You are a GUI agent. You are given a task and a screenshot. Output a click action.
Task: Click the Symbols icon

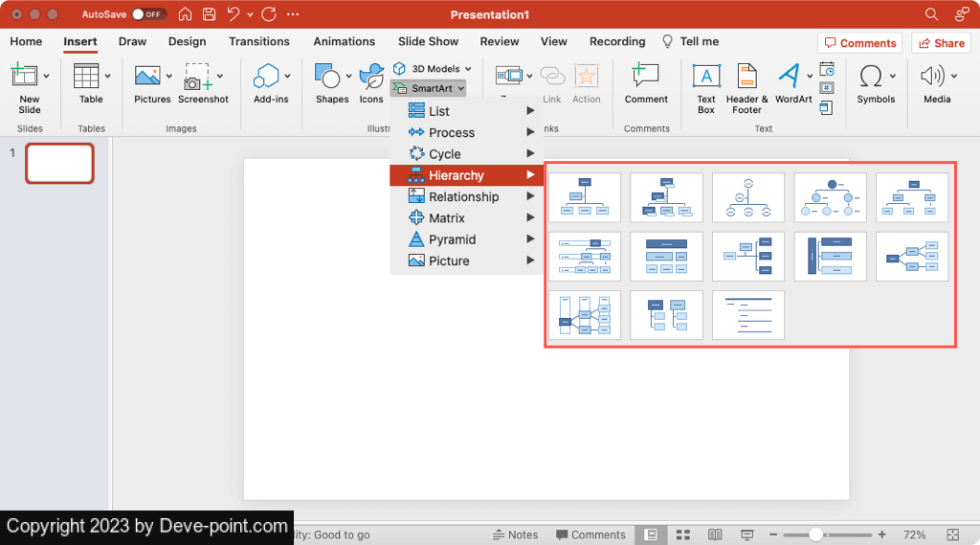pos(872,78)
